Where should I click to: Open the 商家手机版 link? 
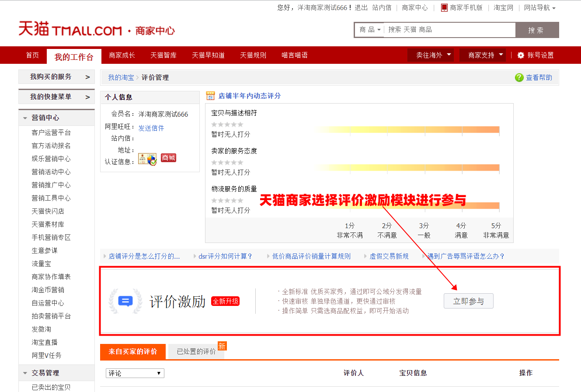coord(466,7)
